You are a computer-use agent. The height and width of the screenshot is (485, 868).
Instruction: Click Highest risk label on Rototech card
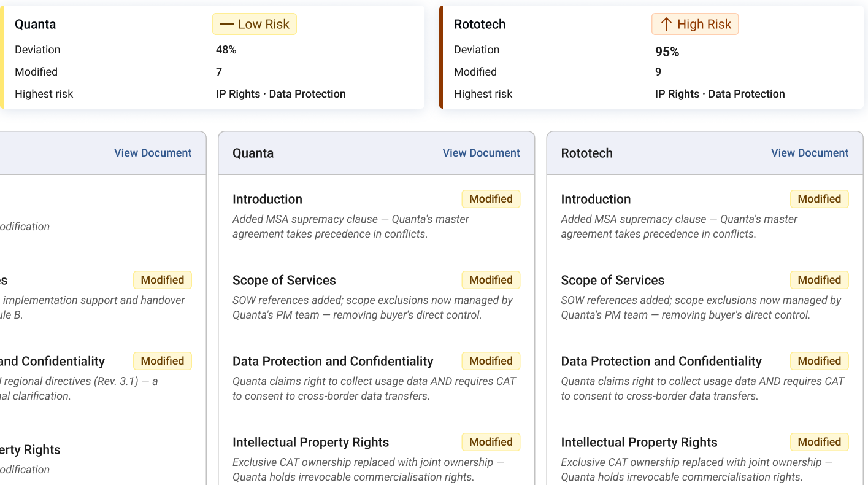pos(483,94)
